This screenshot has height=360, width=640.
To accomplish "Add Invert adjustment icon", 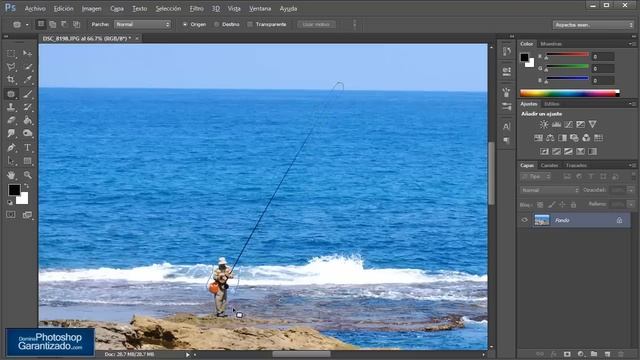I will coord(544,151).
